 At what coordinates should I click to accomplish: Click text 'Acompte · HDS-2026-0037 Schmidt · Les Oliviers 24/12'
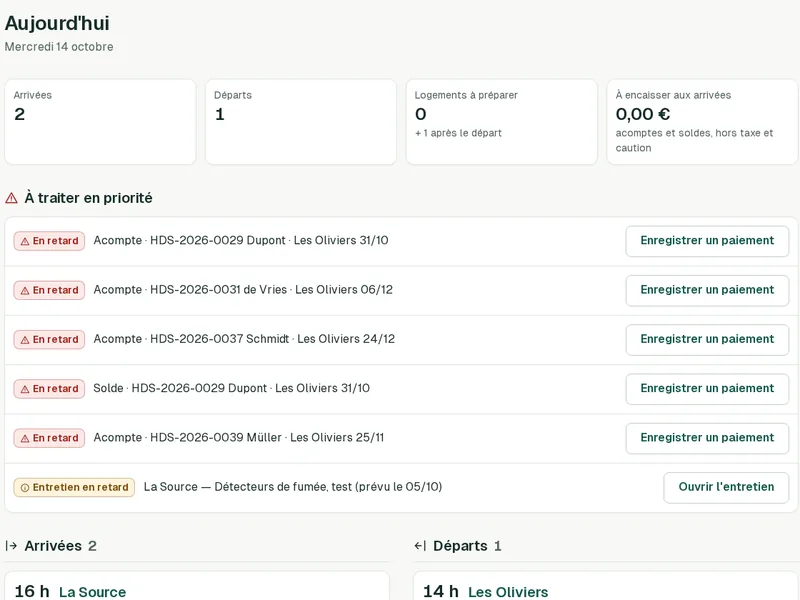point(244,339)
